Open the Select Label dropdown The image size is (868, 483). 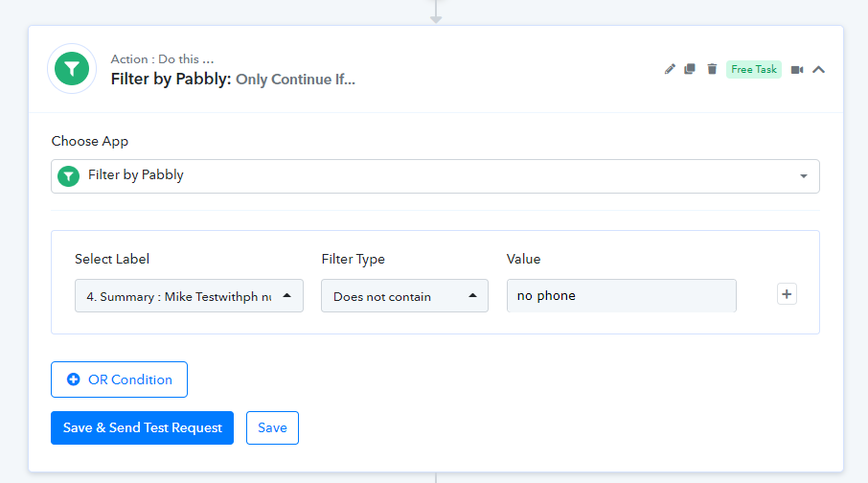189,296
